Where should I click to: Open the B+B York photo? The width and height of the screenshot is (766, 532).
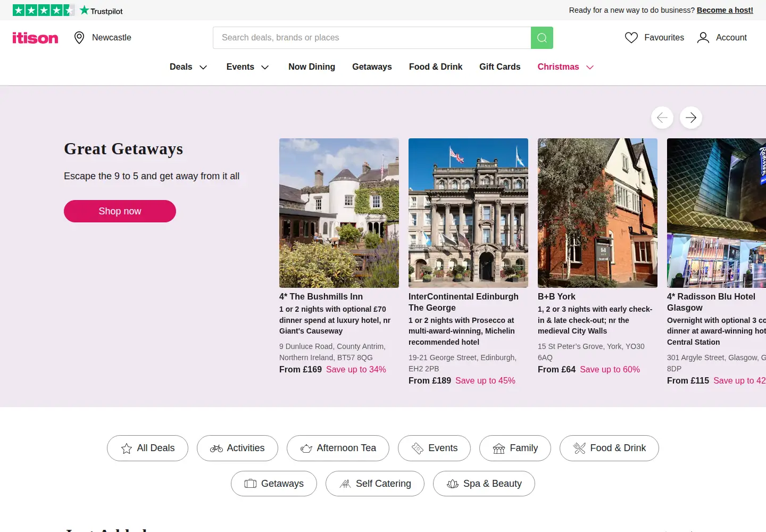coord(597,213)
